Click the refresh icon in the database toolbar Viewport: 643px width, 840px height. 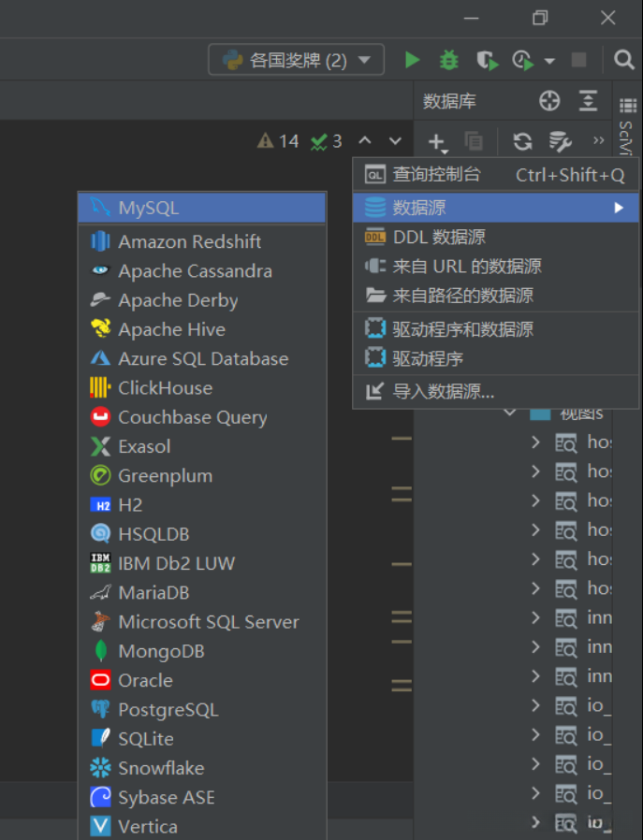523,141
